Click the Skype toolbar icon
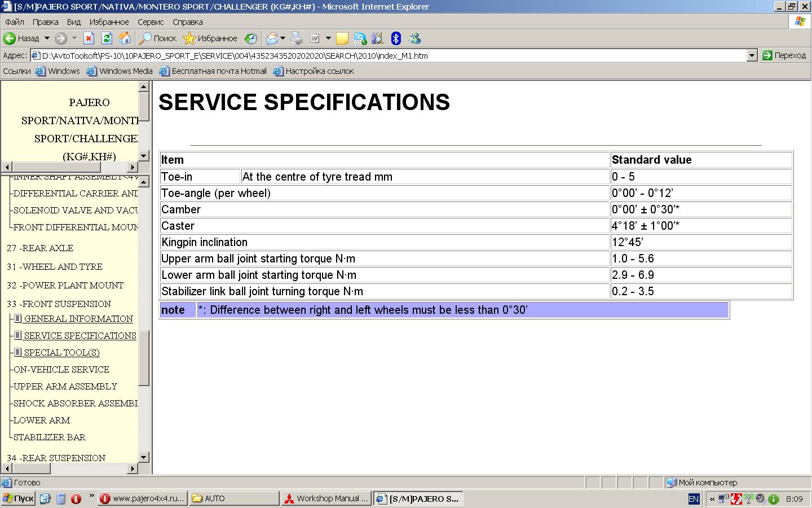The width and height of the screenshot is (812, 508). coord(360,38)
